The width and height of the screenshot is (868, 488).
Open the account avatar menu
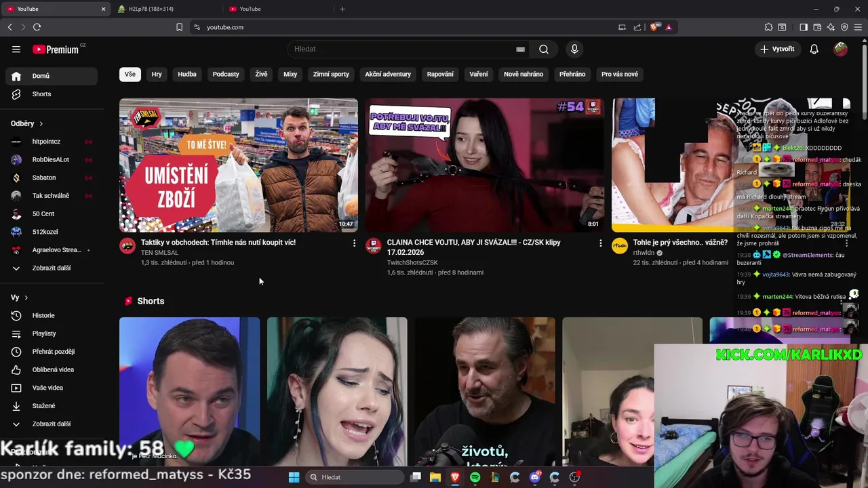[x=840, y=49]
